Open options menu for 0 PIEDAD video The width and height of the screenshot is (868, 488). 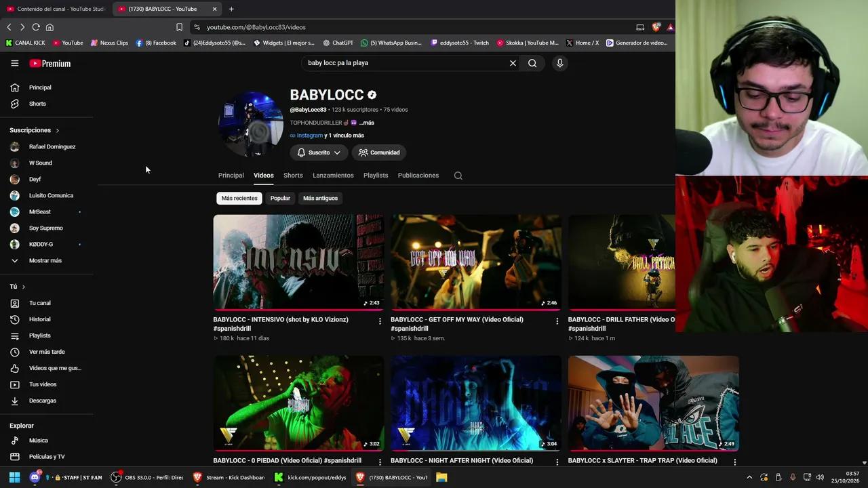click(x=380, y=462)
